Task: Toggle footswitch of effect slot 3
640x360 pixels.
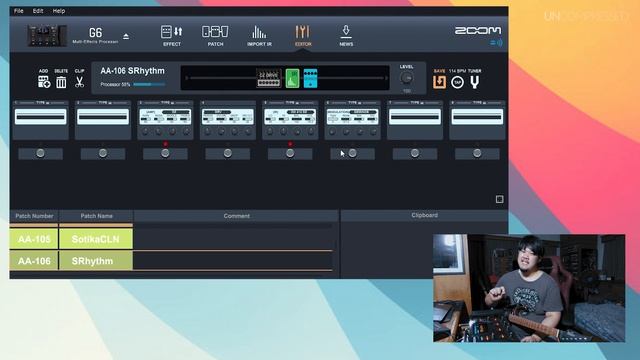Action: tap(165, 153)
